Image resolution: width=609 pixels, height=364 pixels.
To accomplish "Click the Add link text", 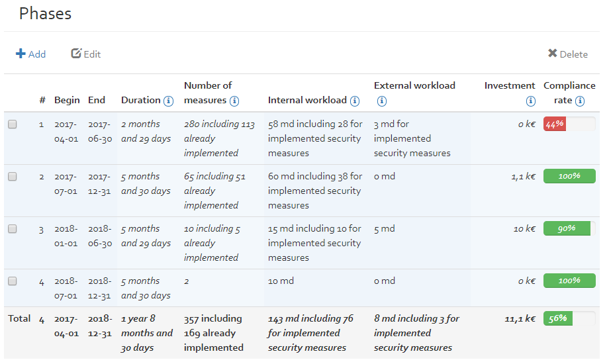I will click(37, 54).
